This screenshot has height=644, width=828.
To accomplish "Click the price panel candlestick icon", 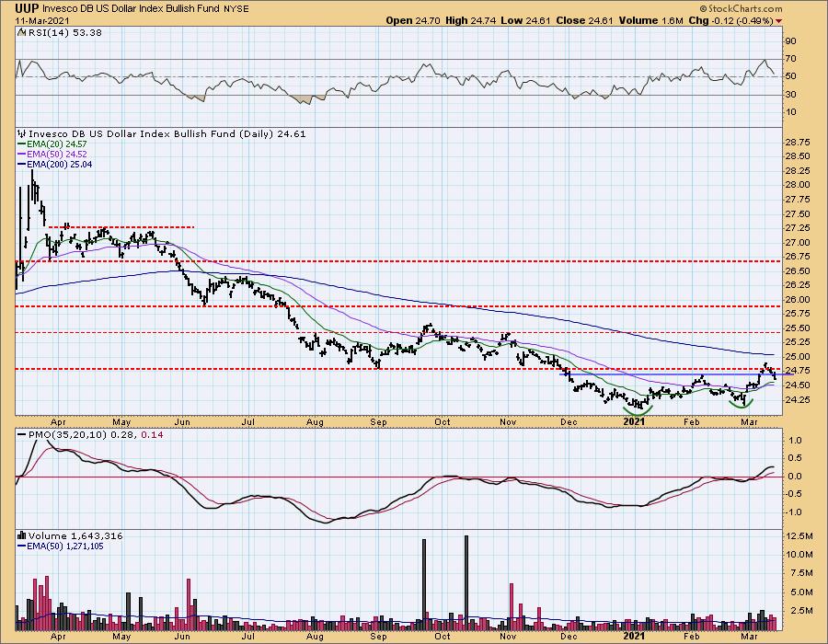I will (x=22, y=134).
